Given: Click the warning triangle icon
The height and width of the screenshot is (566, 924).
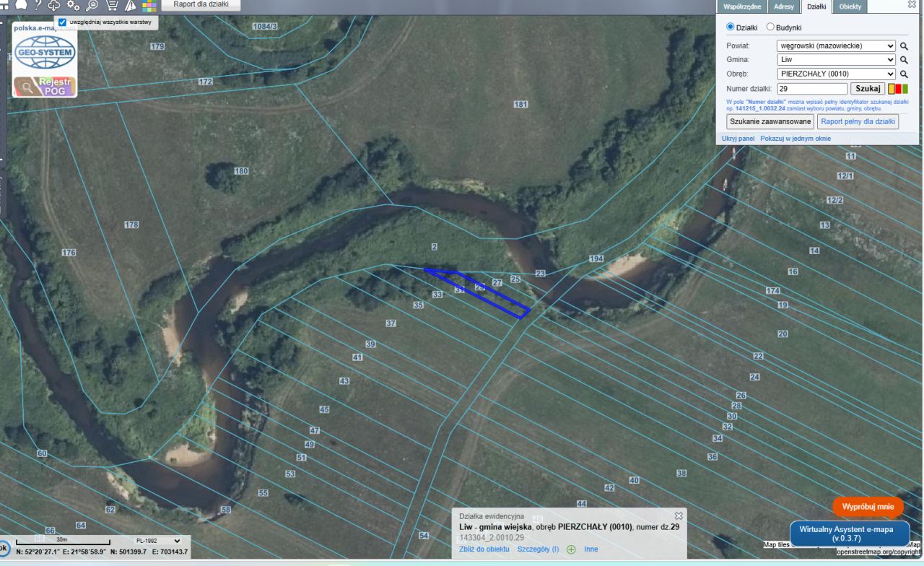Looking at the screenshot, I should [131, 5].
